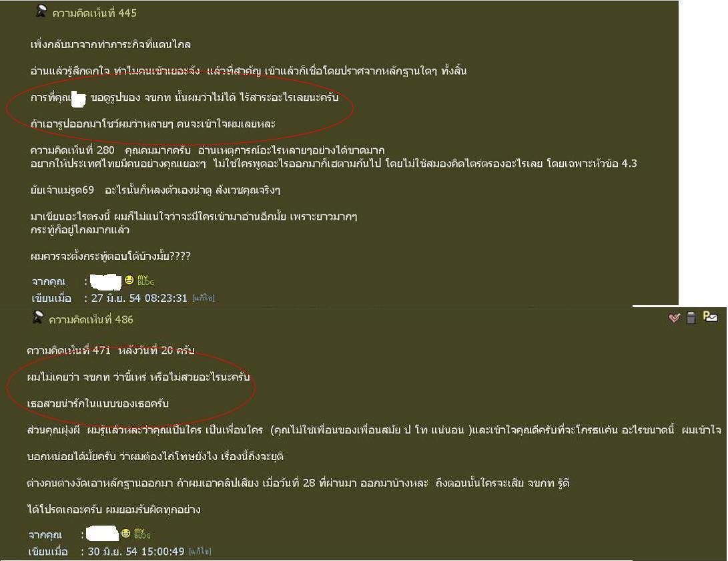Viewport: 728px width, 561px height.
Task: Click the ความคิดเห็นที่ 486 heading
Action: (91, 320)
